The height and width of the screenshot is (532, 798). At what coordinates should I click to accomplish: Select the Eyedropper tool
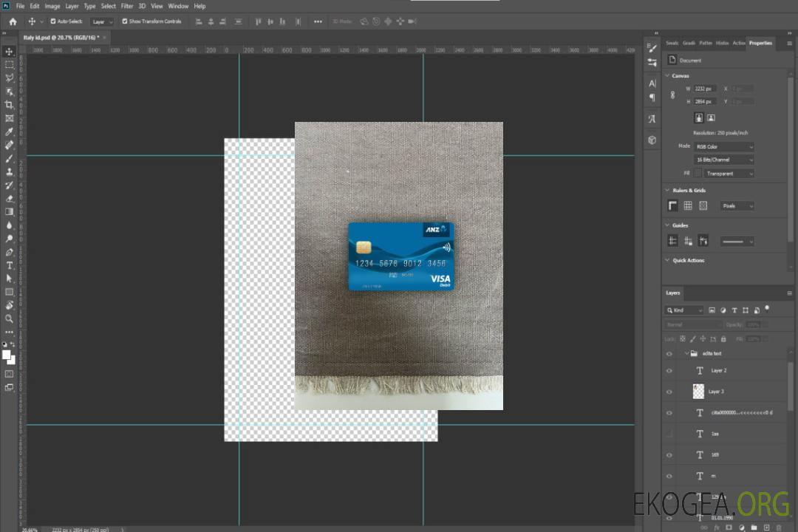(9, 132)
